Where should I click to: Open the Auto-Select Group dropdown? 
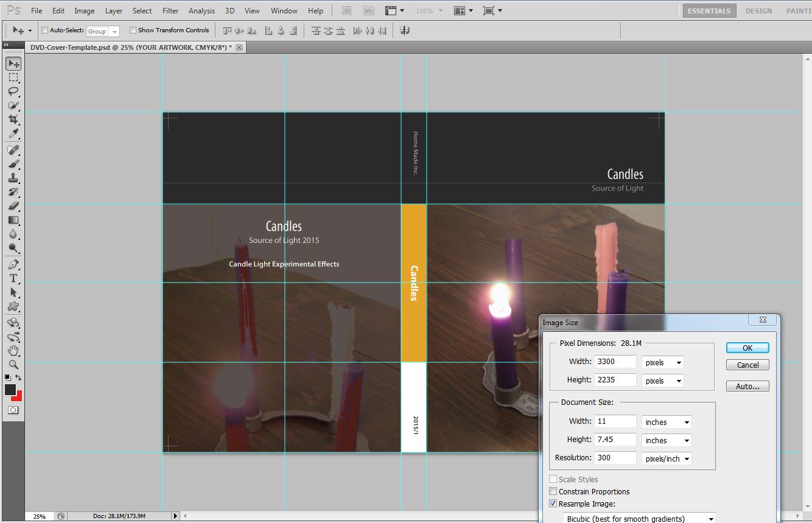point(103,31)
